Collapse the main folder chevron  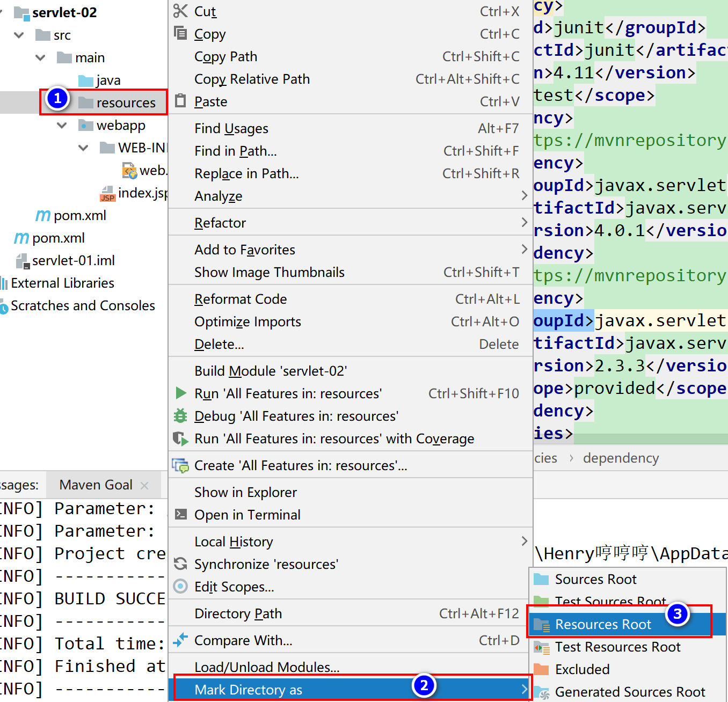[40, 57]
